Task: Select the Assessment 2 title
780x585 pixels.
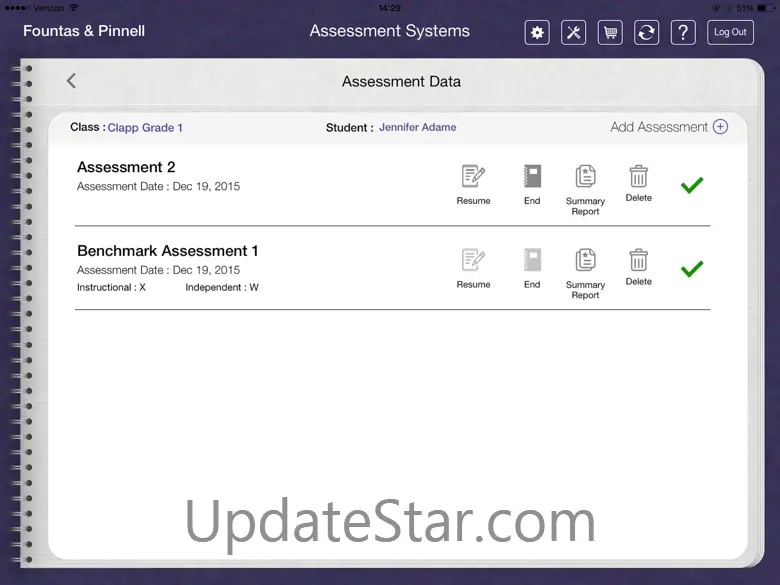Action: click(126, 167)
